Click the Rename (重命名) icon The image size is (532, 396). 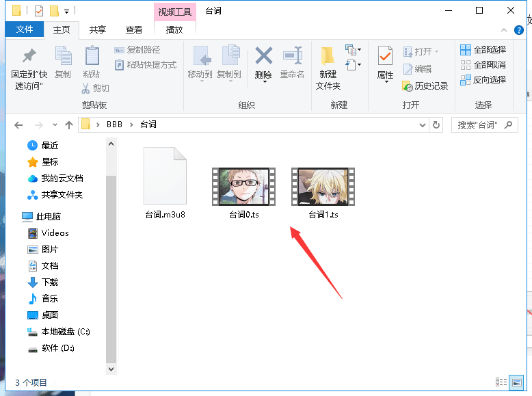pos(293,55)
